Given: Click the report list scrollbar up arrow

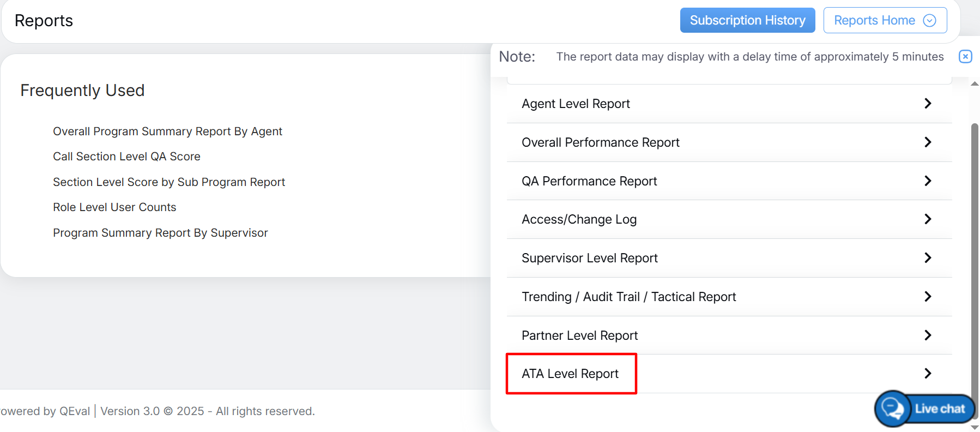Looking at the screenshot, I should [x=975, y=84].
